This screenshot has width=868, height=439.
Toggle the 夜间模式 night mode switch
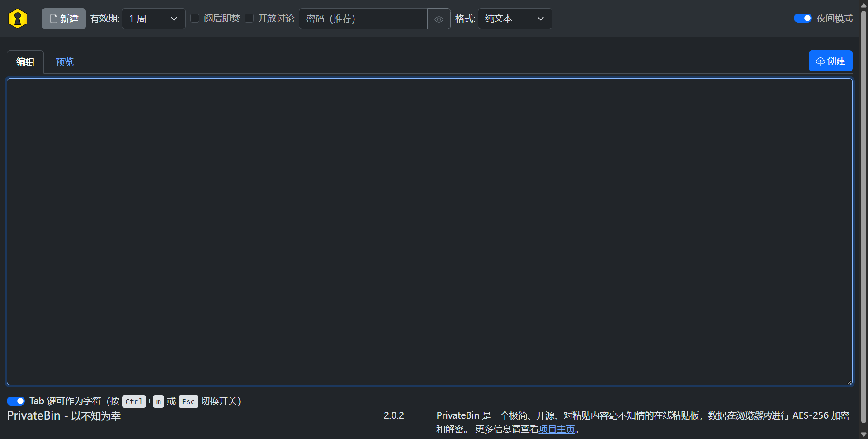(x=802, y=18)
